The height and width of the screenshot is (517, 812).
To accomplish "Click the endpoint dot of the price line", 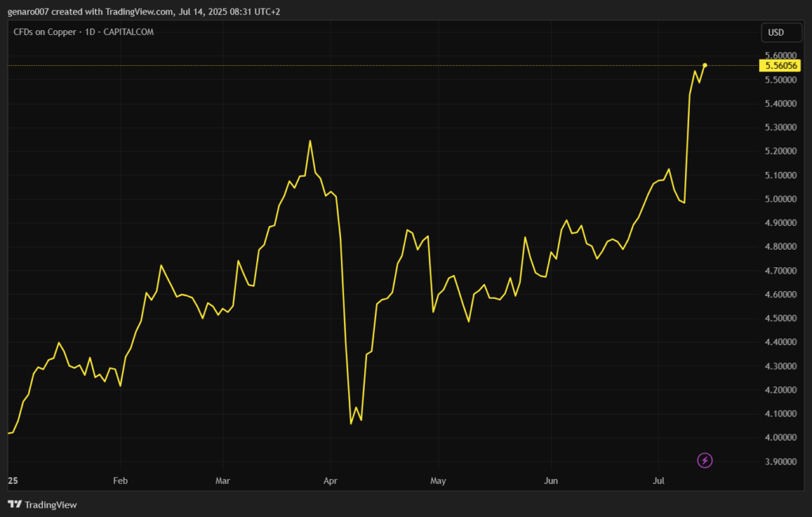I will click(705, 65).
